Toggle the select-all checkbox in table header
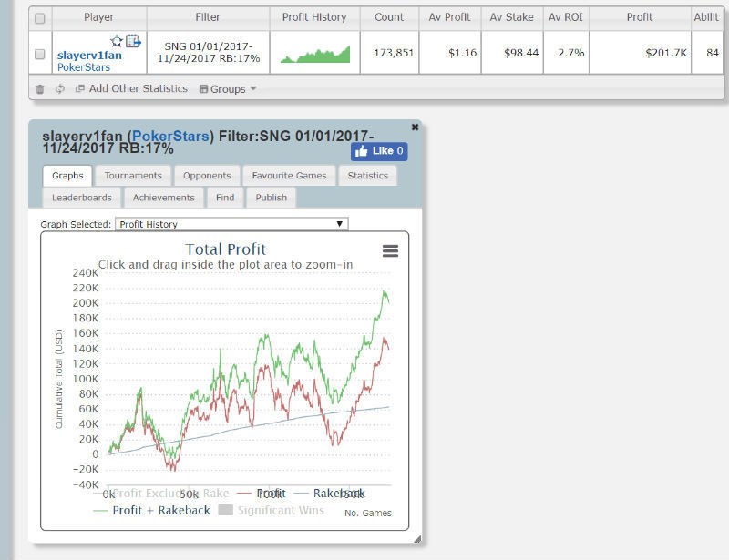The width and height of the screenshot is (729, 560). (39, 17)
